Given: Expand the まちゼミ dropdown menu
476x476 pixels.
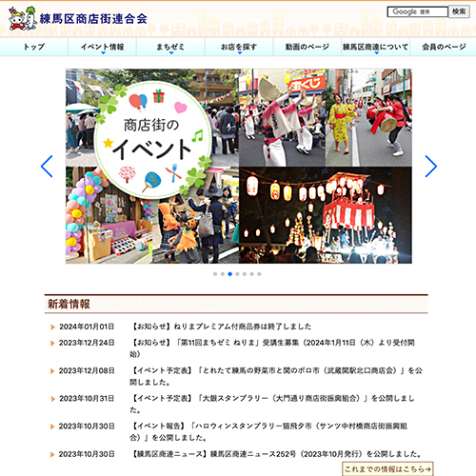Looking at the screenshot, I should pos(170,47).
